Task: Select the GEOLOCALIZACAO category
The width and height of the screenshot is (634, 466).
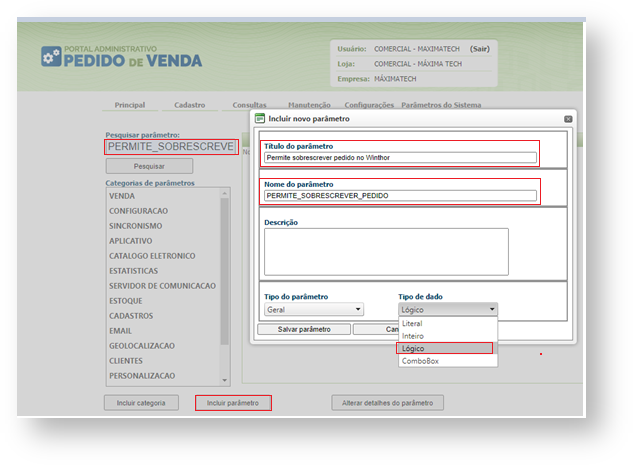Action: pos(141,345)
